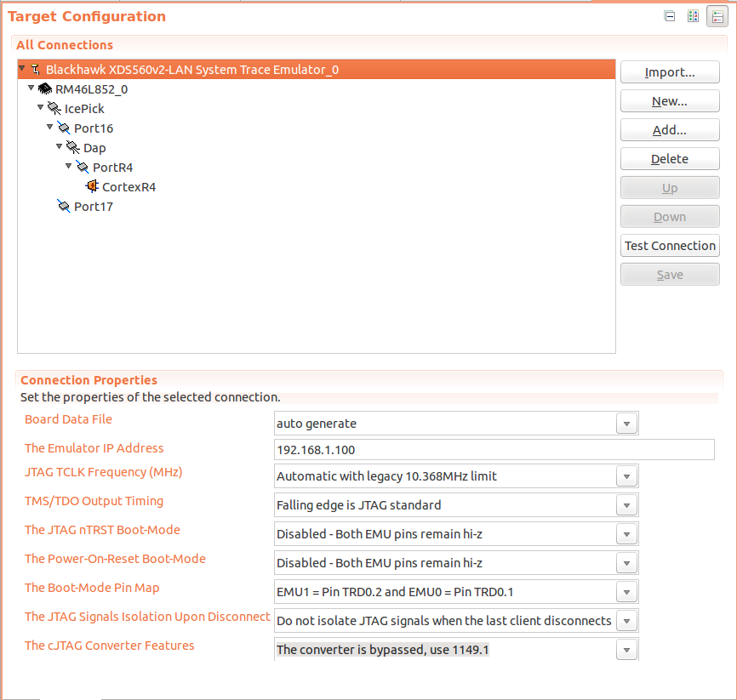This screenshot has width=737, height=700.
Task: Open the TMS/TDO Output Timing dropdown
Action: [626, 505]
